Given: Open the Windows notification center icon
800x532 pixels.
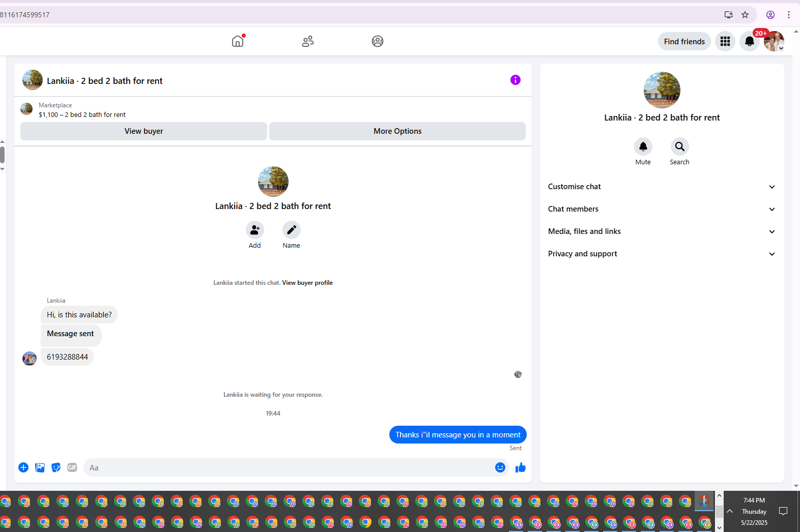Looking at the screenshot, I should pos(783,511).
